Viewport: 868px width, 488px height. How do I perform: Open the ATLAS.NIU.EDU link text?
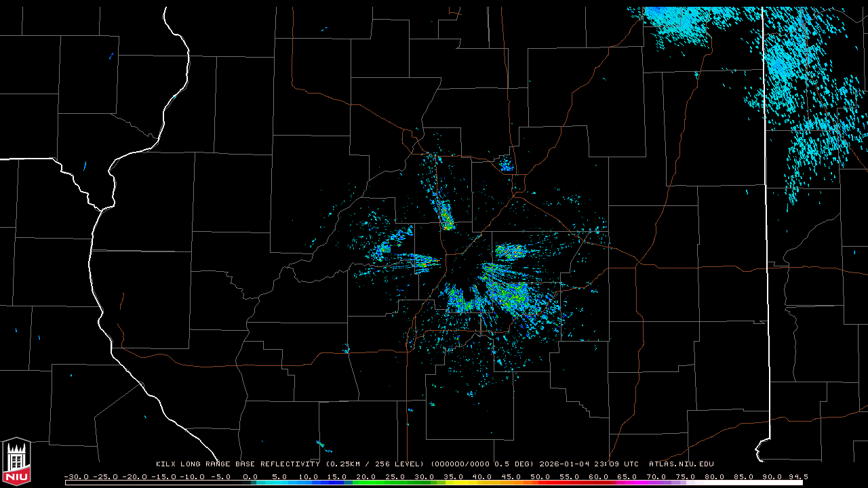tap(681, 464)
